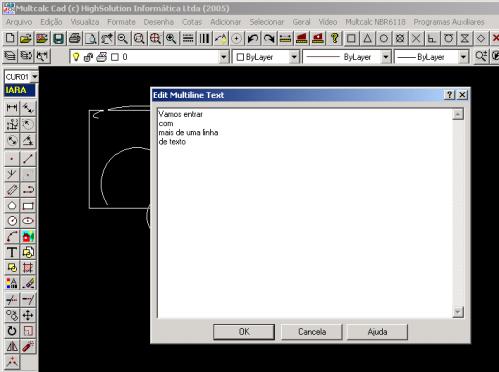The height and width of the screenshot is (372, 499).
Task: Open the Desenha menu
Action: tap(159, 22)
